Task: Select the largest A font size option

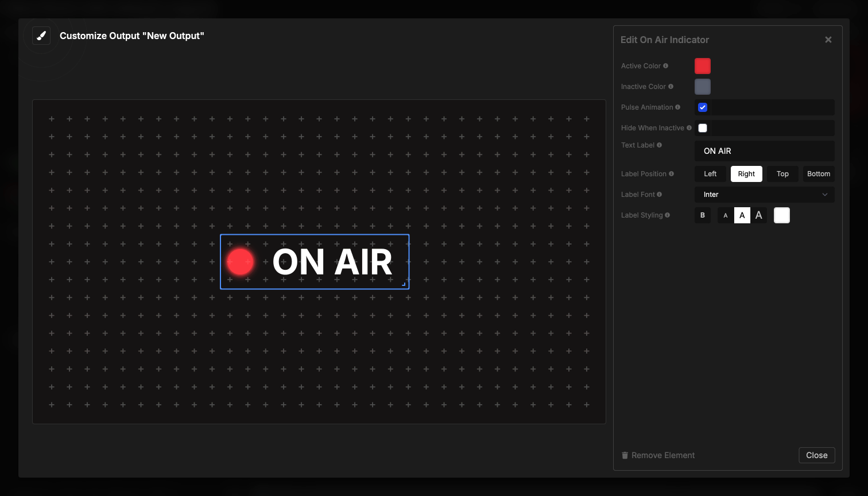Action: coord(759,215)
